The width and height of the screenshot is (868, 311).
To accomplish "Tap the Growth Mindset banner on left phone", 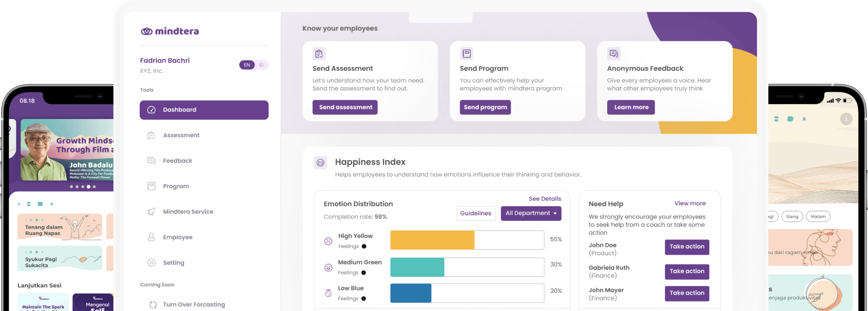I will point(67,150).
